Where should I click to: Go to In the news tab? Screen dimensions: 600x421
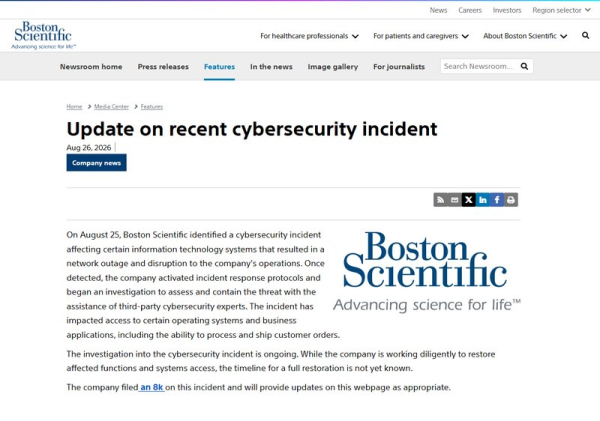pos(271,67)
